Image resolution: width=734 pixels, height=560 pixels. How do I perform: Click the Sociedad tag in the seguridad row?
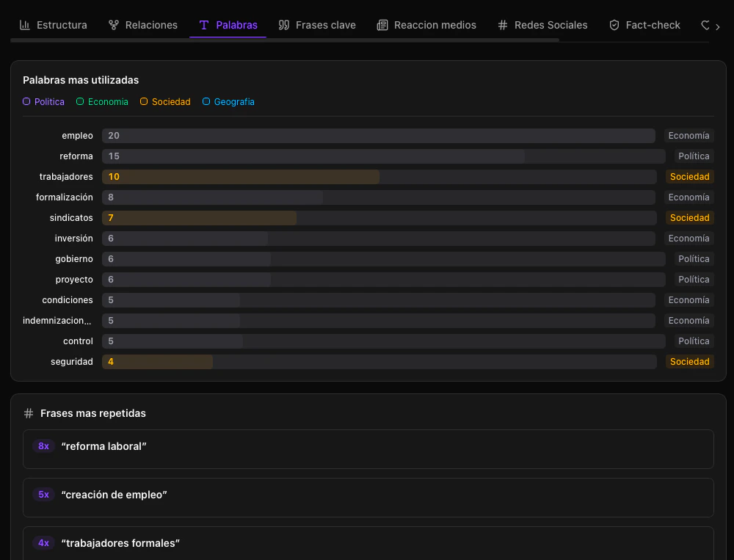coord(689,363)
